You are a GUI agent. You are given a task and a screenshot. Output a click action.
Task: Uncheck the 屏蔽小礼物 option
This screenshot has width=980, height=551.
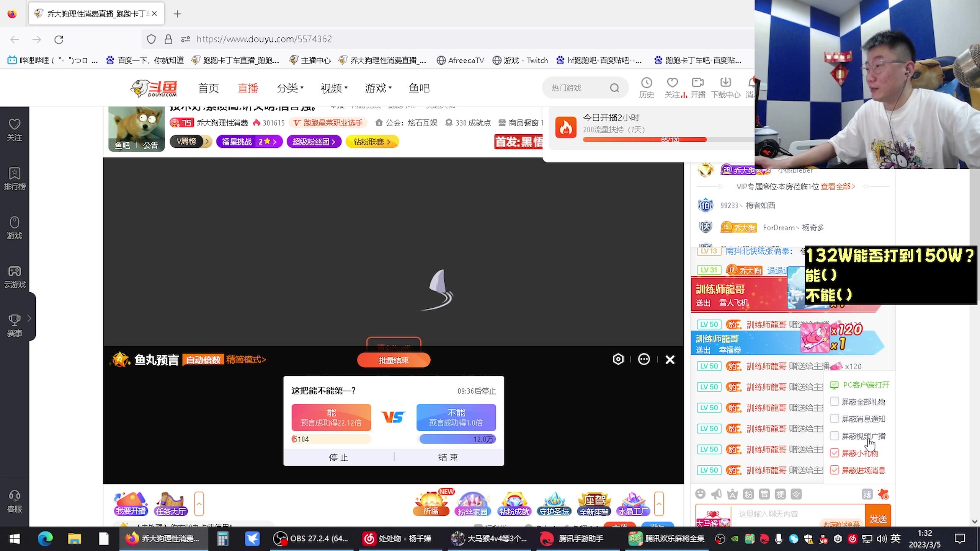pyautogui.click(x=835, y=453)
